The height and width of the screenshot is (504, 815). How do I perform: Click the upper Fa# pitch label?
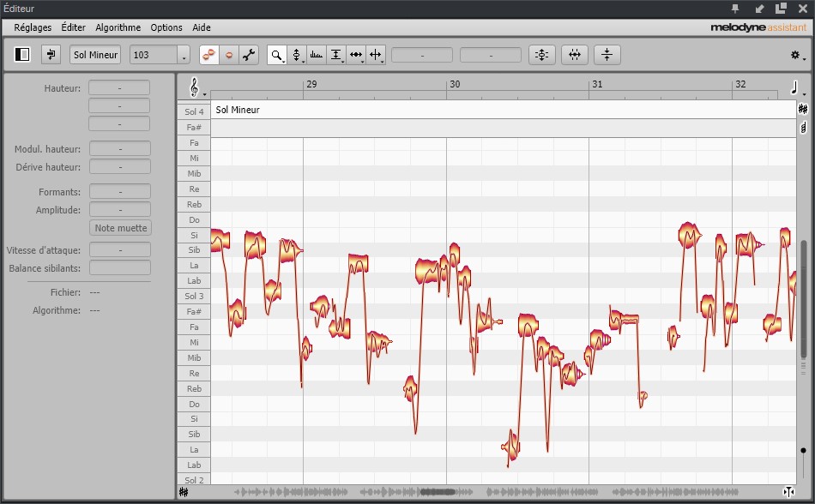(x=194, y=127)
